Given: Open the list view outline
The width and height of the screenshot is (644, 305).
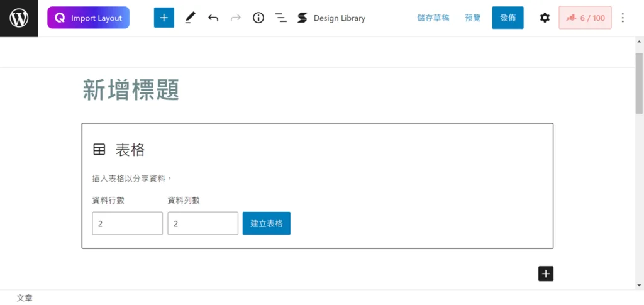Looking at the screenshot, I should 281,18.
